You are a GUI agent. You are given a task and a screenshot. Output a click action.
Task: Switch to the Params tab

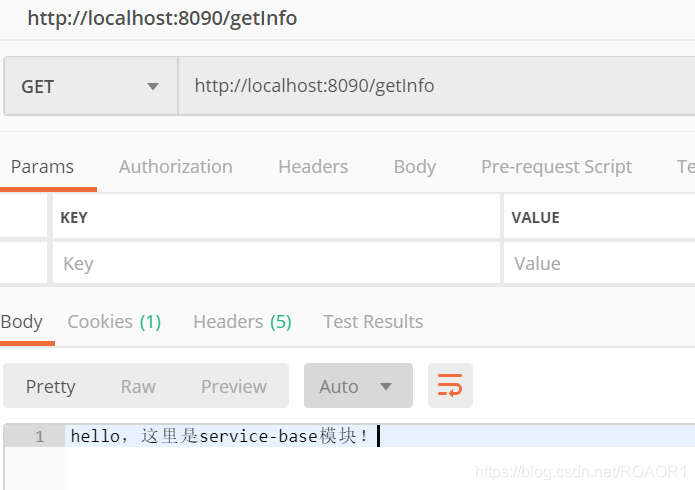42,167
